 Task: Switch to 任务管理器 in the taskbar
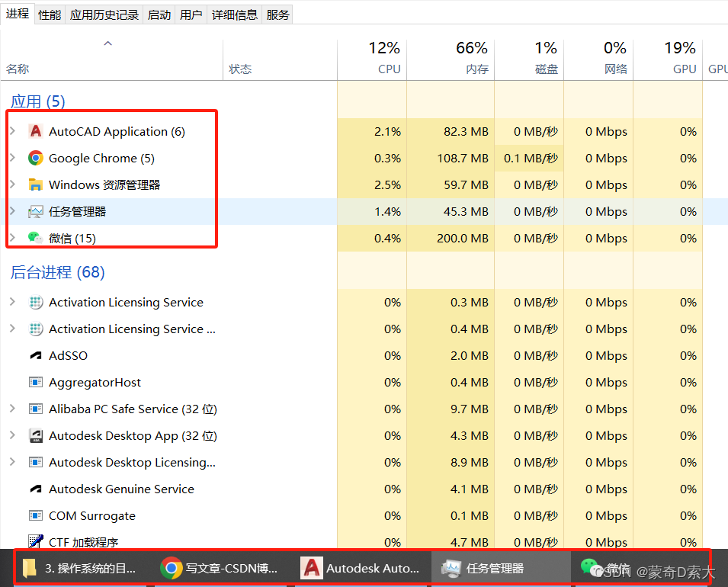tap(501, 569)
